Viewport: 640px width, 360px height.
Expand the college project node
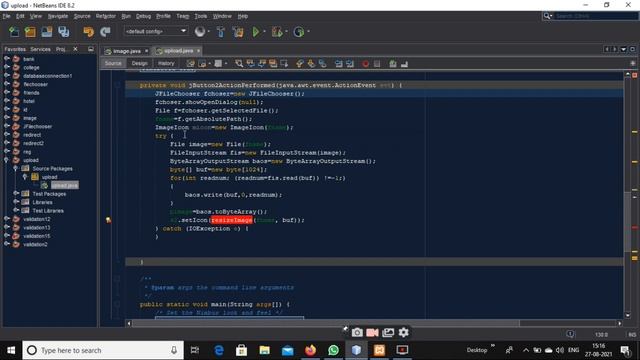[x=7, y=67]
